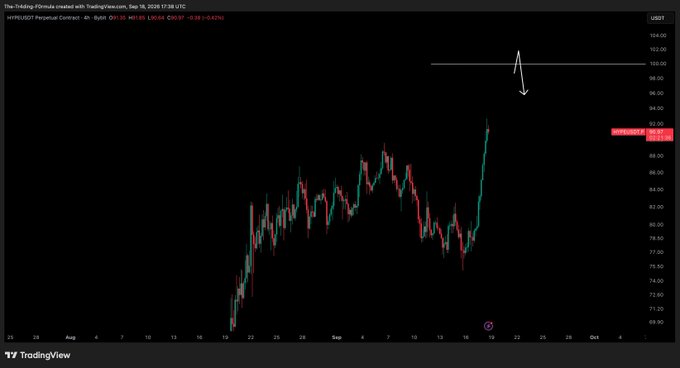Click the 86.00 price axis label
The height and width of the screenshot is (368, 680).
click(x=657, y=173)
